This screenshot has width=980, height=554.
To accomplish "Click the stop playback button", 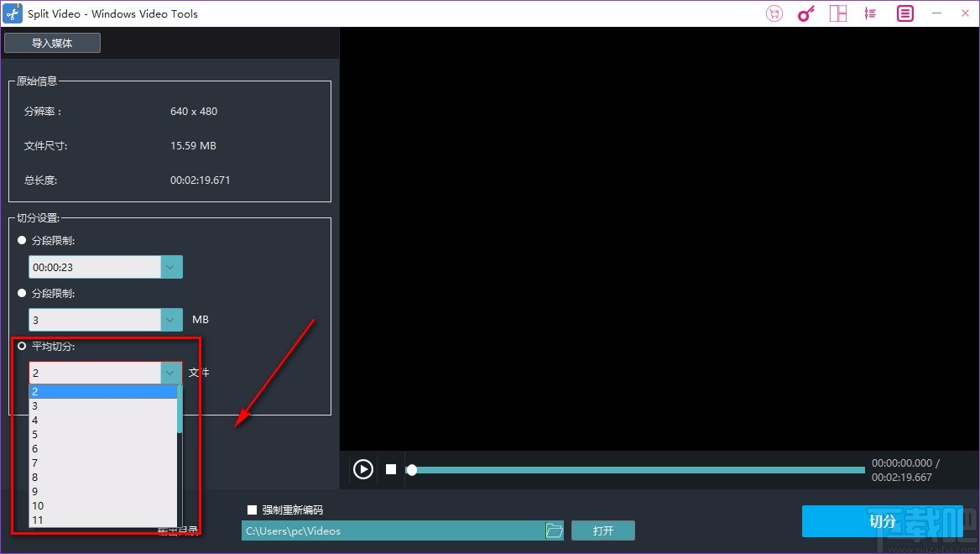I will [x=390, y=469].
